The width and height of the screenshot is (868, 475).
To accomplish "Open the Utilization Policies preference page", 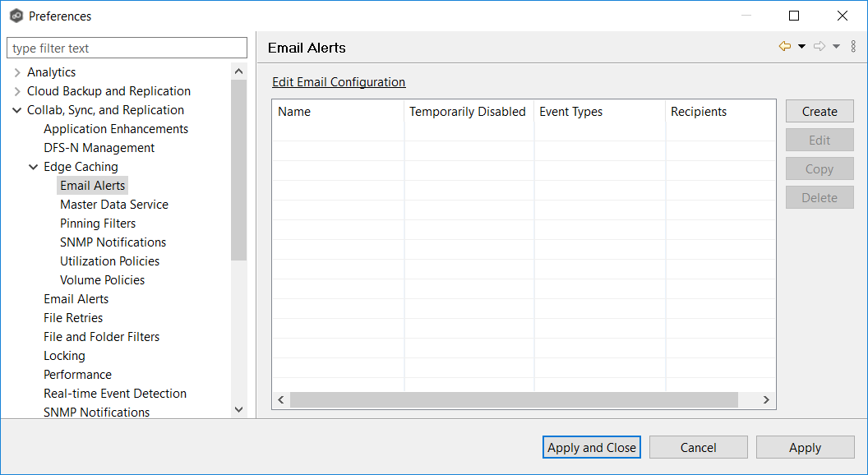I will click(x=109, y=261).
